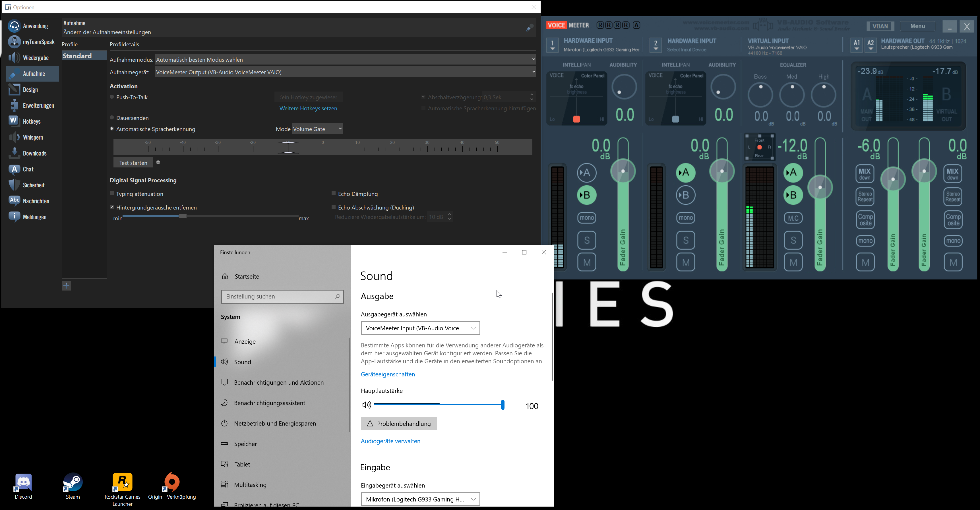Open the Rockstar Games Launcher shortcut

pos(123,489)
